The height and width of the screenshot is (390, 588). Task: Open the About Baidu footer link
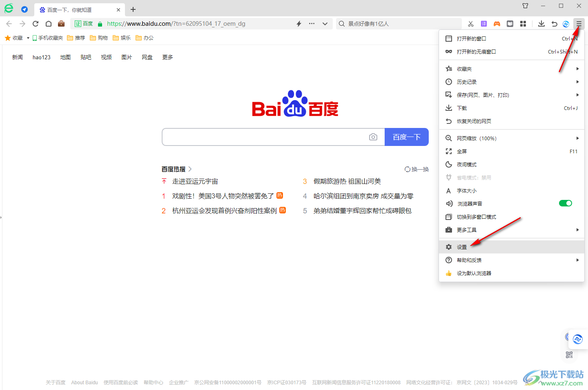coord(85,383)
